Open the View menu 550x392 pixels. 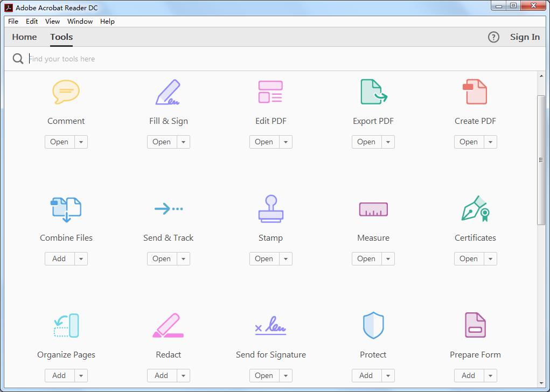(52, 22)
